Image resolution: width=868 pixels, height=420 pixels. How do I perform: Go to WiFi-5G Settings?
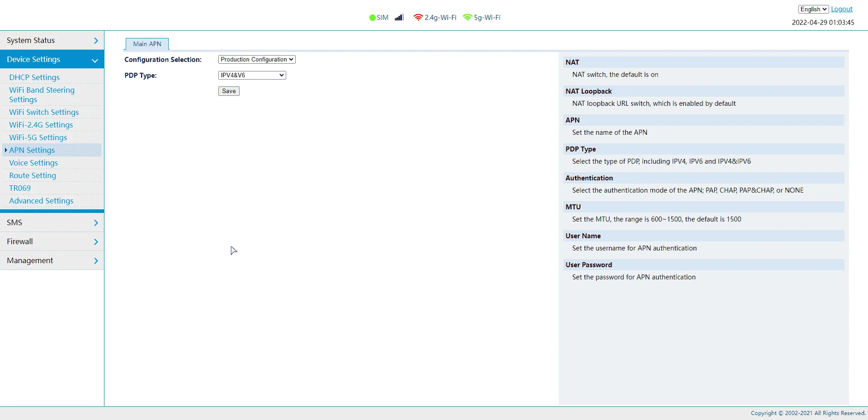(x=38, y=137)
